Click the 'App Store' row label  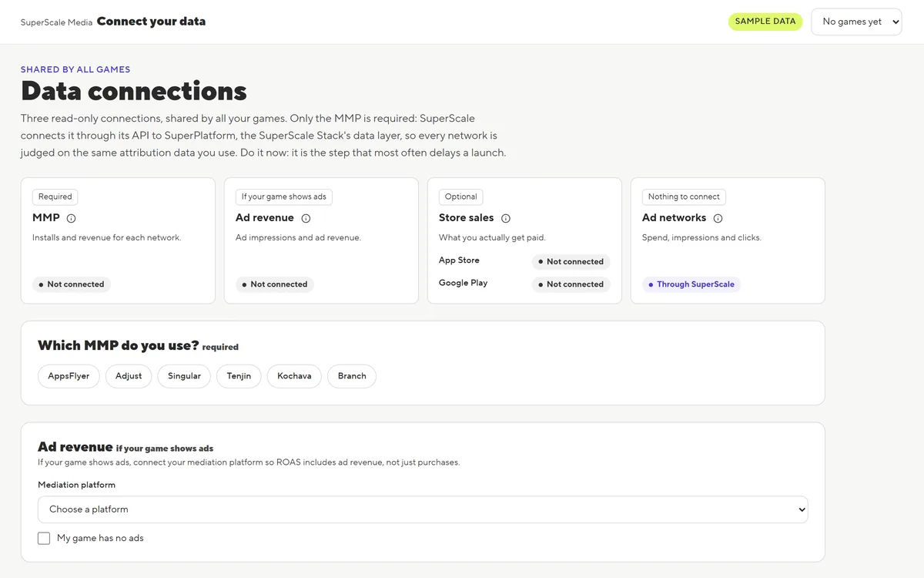coord(459,260)
